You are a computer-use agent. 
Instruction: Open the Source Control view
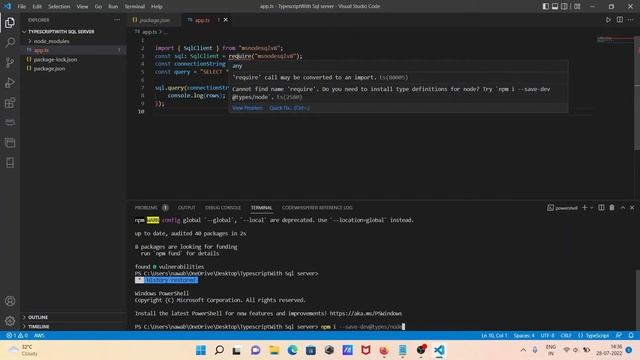pyautogui.click(x=10, y=62)
